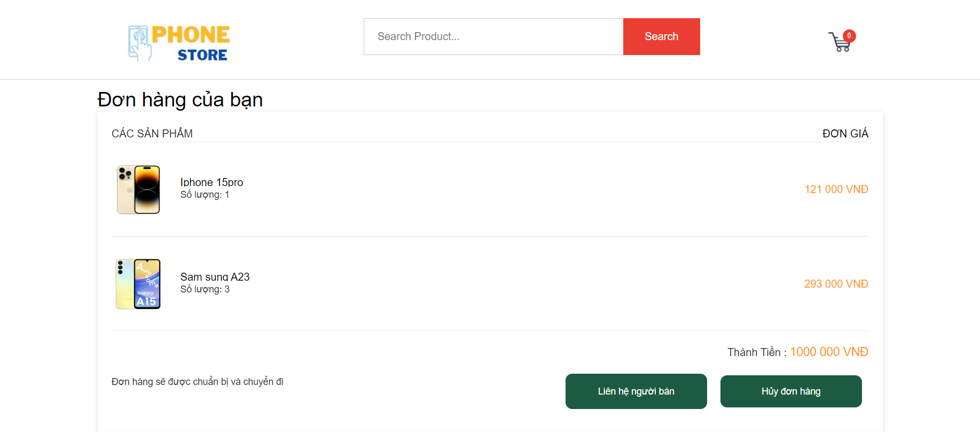Image resolution: width=980 pixels, height=432 pixels.
Task: Click the Đơn hàng của bạn heading
Action: [180, 100]
